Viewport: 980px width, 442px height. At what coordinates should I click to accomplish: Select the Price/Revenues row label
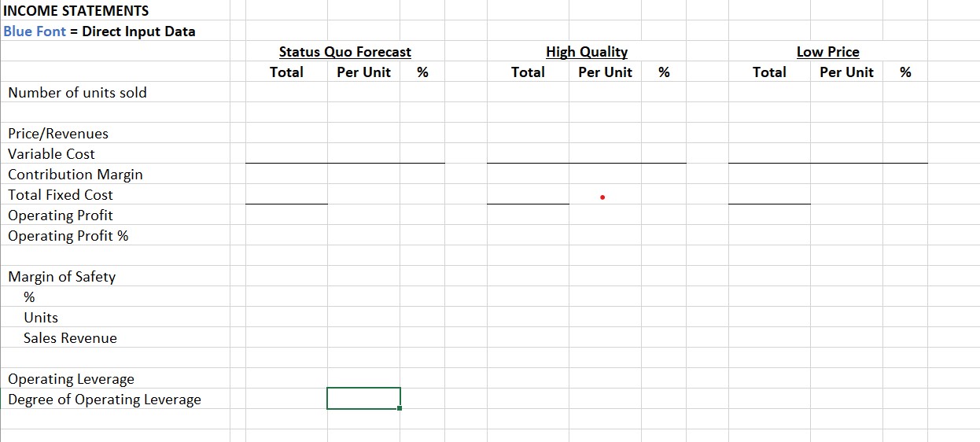[x=58, y=134]
